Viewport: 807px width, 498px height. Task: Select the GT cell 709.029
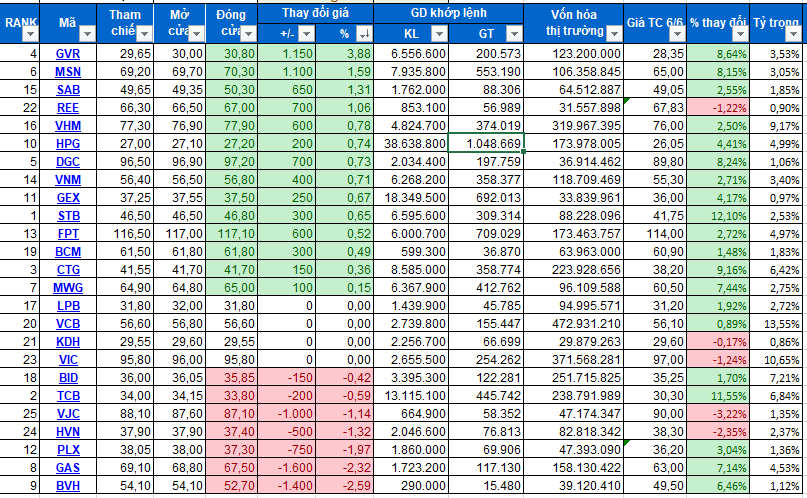point(486,234)
